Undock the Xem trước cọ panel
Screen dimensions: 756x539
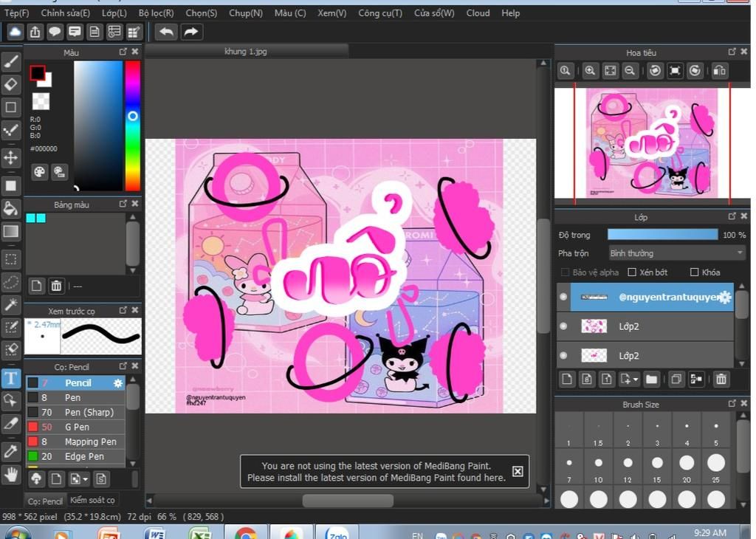click(123, 310)
